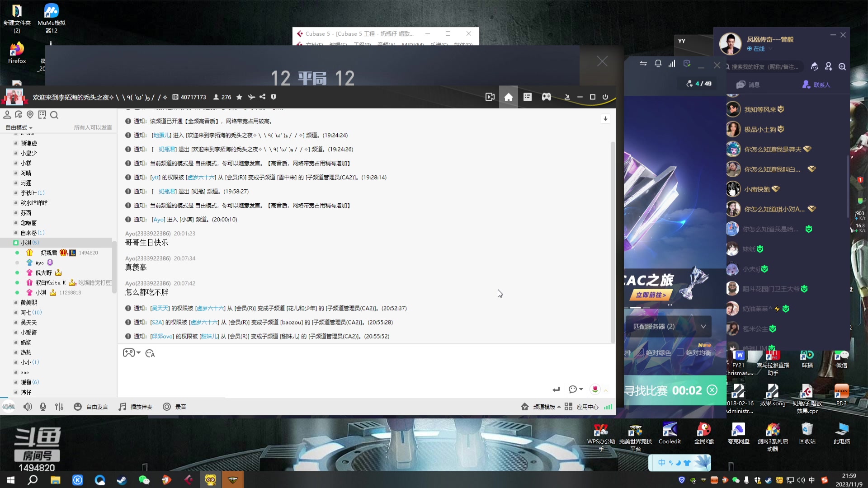Viewport: 868px width, 488px height.
Task: Click the rose gift icon
Action: click(x=595, y=389)
